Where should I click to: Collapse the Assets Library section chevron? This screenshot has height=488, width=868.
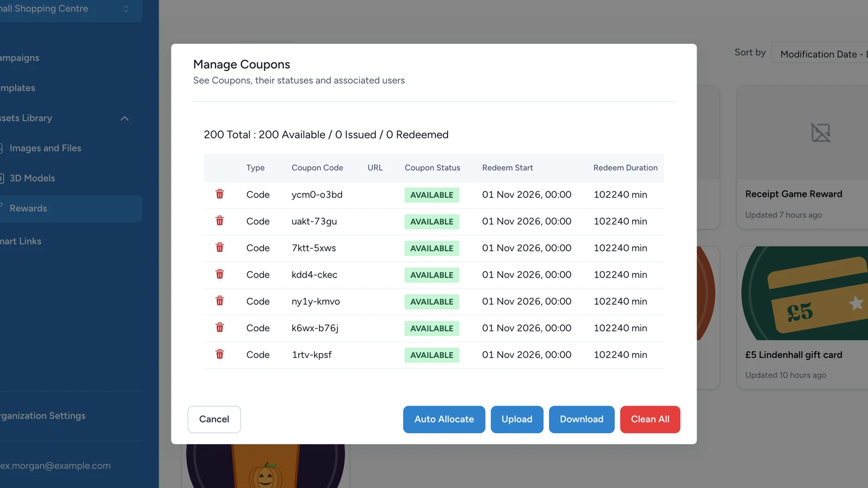point(124,118)
